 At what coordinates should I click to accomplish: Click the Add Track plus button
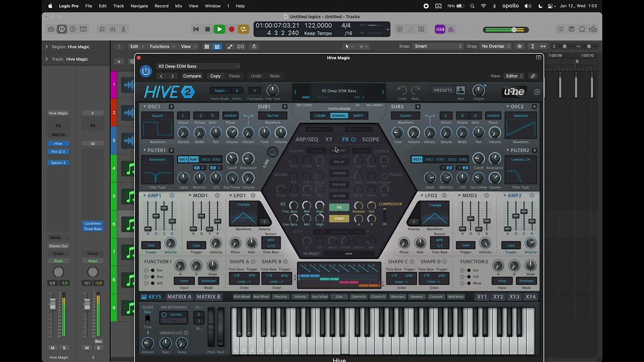pyautogui.click(x=119, y=61)
